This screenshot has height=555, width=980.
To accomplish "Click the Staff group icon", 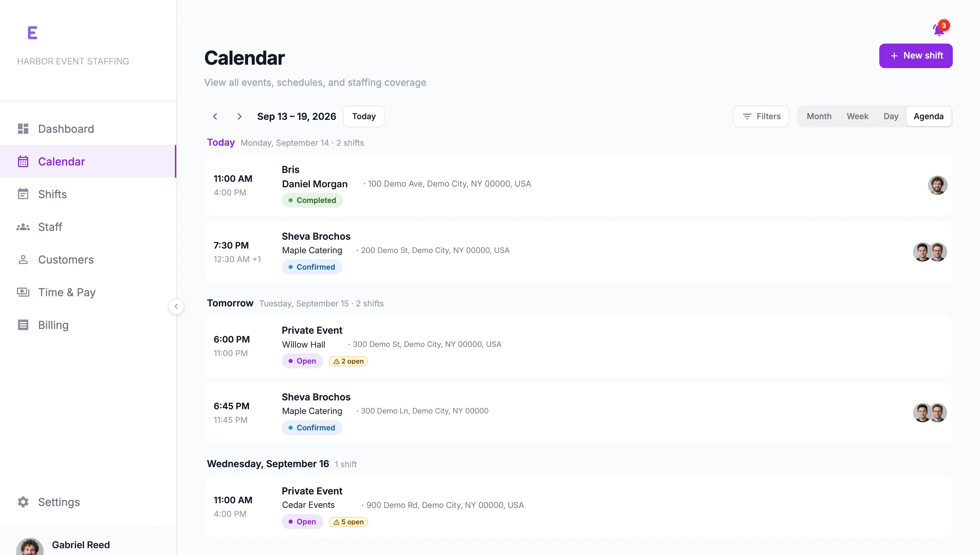I will click(x=23, y=227).
